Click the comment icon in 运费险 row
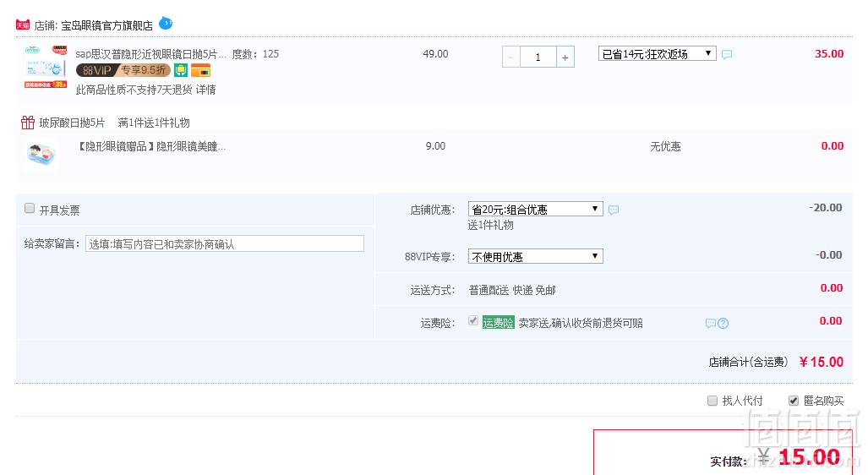The image size is (868, 475). coord(710,324)
